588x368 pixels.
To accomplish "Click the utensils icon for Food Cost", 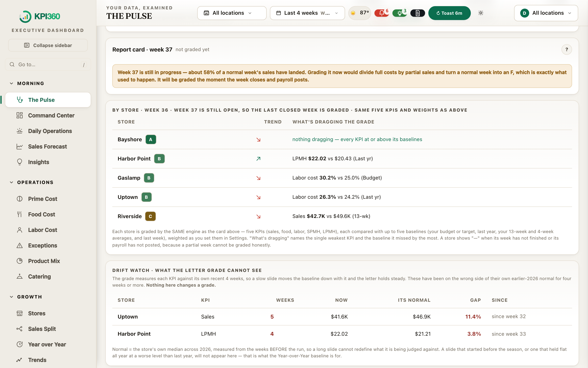I will click(x=20, y=214).
